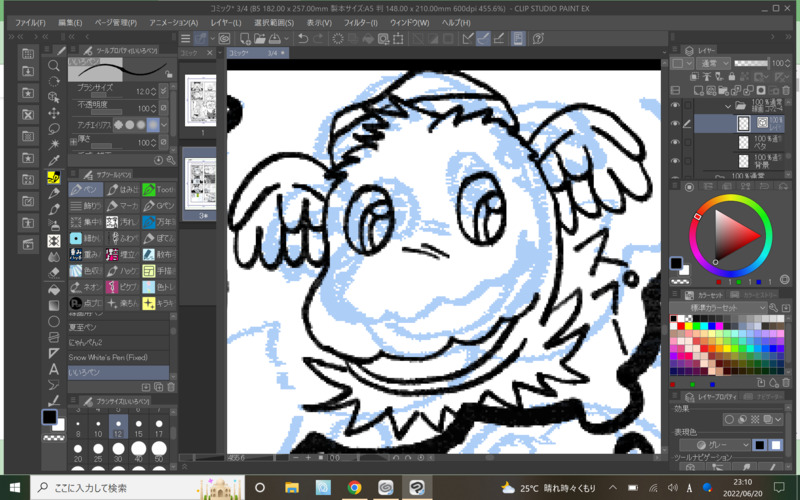Click the Open file folder icon in command bar

(260, 39)
